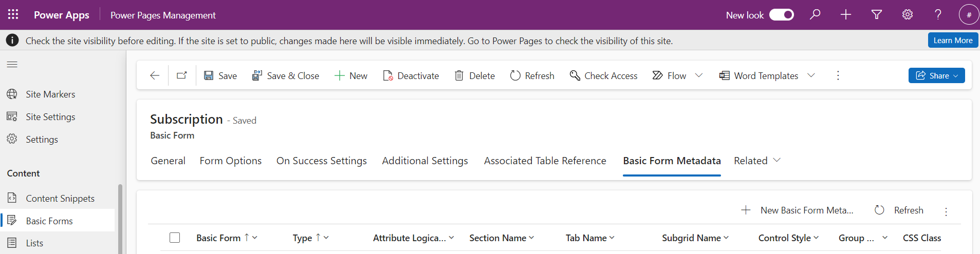Turn off the New look toggle
The height and width of the screenshot is (254, 980).
point(781,15)
